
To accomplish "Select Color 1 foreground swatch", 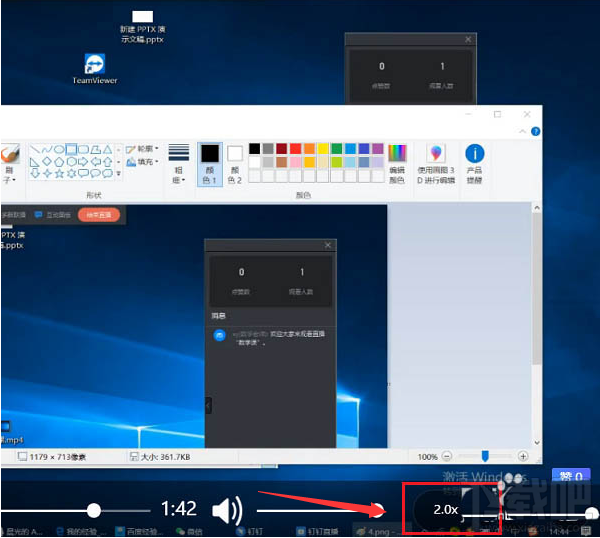I will [x=209, y=154].
